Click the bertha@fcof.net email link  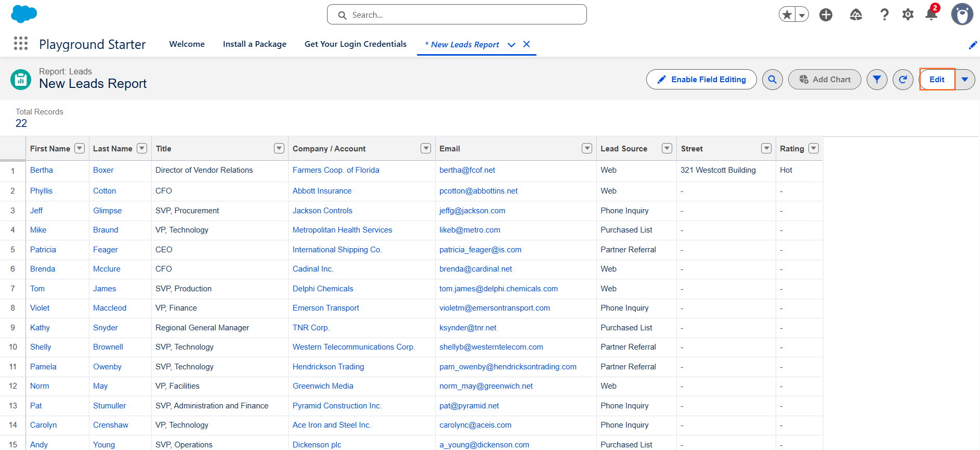coord(467,170)
